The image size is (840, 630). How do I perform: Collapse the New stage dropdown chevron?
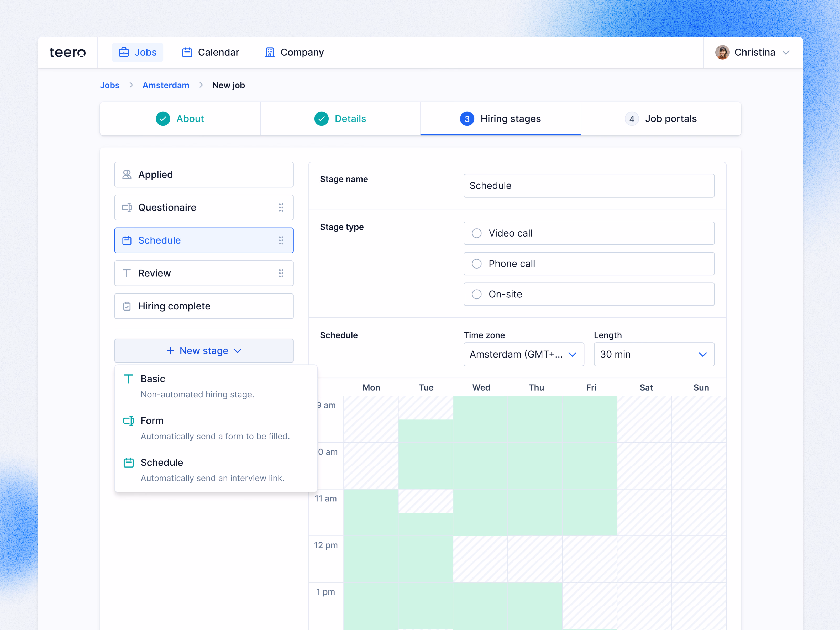pos(238,351)
